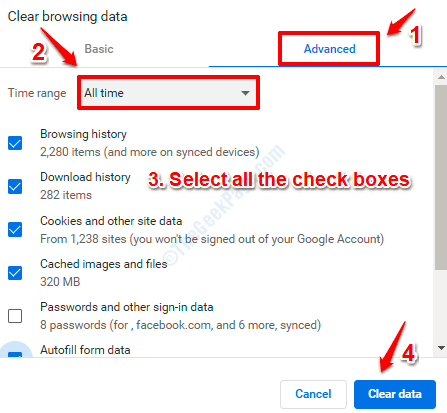447x413 pixels.
Task: Click the Cancel button
Action: click(x=313, y=394)
